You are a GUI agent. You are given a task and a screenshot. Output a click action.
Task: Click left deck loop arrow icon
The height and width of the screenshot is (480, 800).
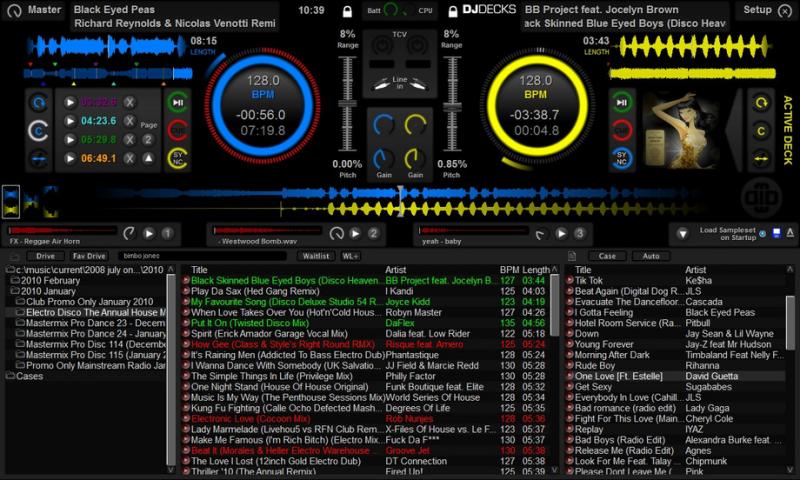click(x=39, y=103)
